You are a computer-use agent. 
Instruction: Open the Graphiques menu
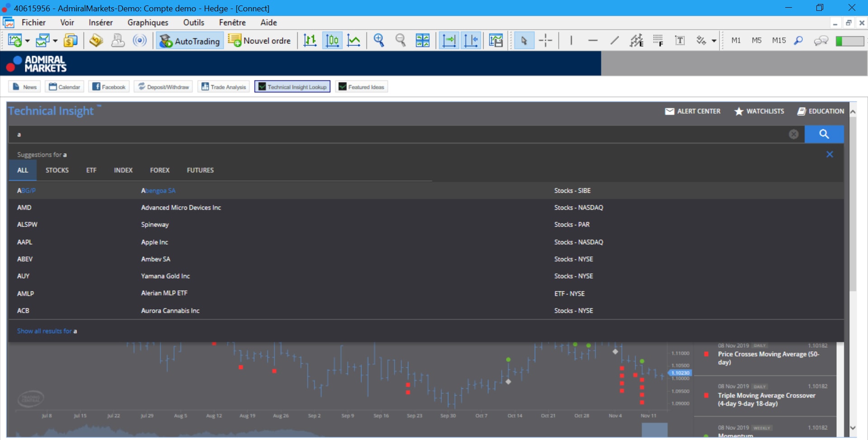pyautogui.click(x=147, y=22)
